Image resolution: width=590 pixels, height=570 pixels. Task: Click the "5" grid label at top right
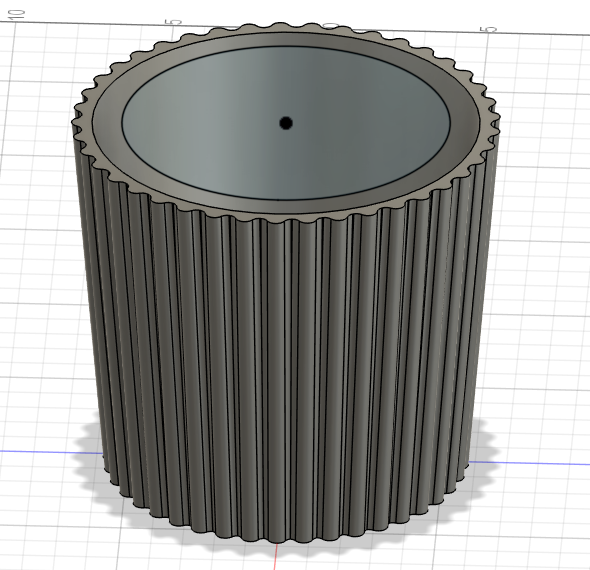pyautogui.click(x=489, y=29)
